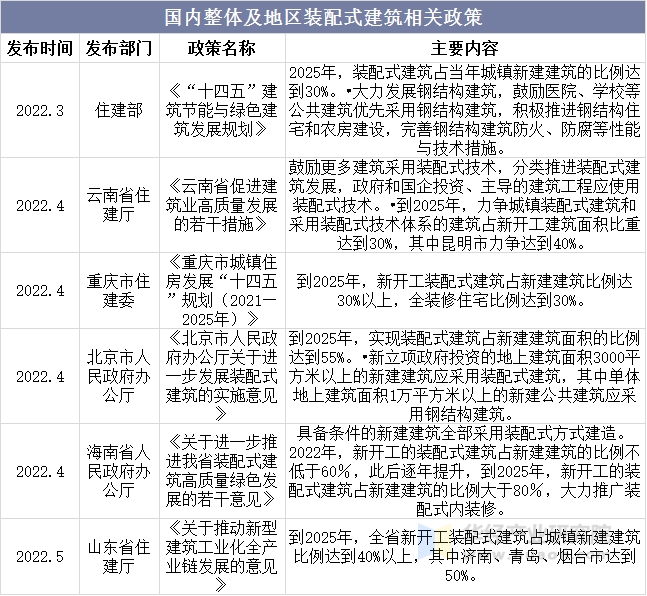This screenshot has height=596, width=647.
Task: Click the policy name 关于推动新型建筑工业化全产业链发展的意见
Action: [222, 556]
